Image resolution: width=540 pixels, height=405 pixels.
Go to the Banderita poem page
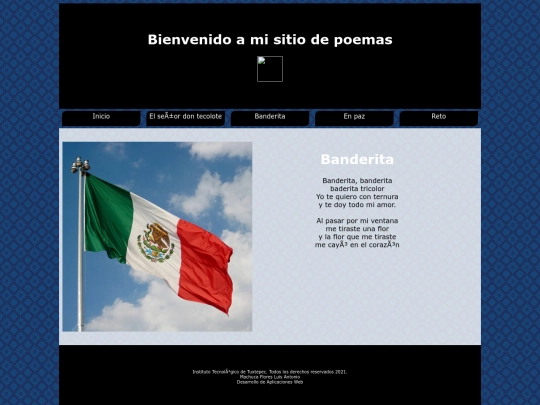pyautogui.click(x=270, y=118)
